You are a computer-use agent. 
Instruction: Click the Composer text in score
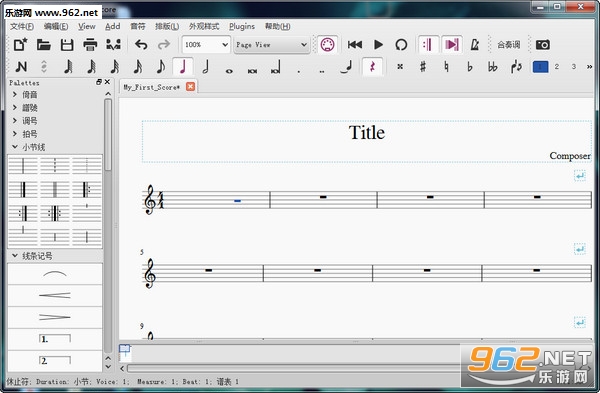coord(570,156)
